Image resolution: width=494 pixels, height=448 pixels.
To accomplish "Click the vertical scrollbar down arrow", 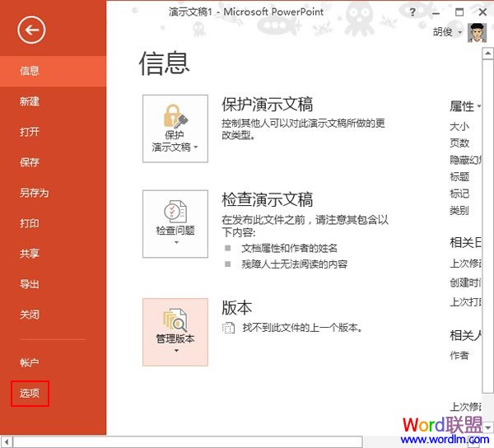I will 487,428.
